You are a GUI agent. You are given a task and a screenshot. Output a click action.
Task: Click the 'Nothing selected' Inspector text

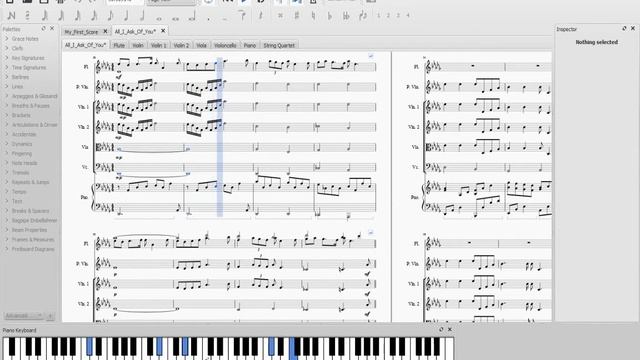click(x=597, y=42)
